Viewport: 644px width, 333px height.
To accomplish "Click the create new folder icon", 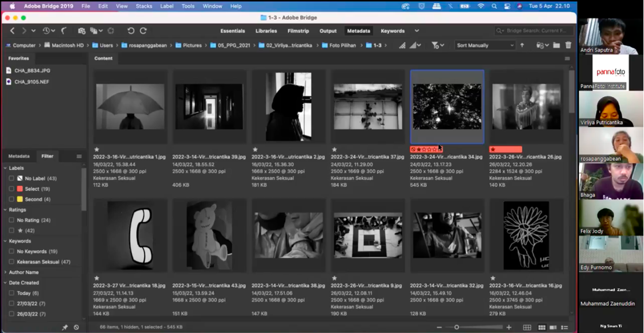I will tap(556, 45).
